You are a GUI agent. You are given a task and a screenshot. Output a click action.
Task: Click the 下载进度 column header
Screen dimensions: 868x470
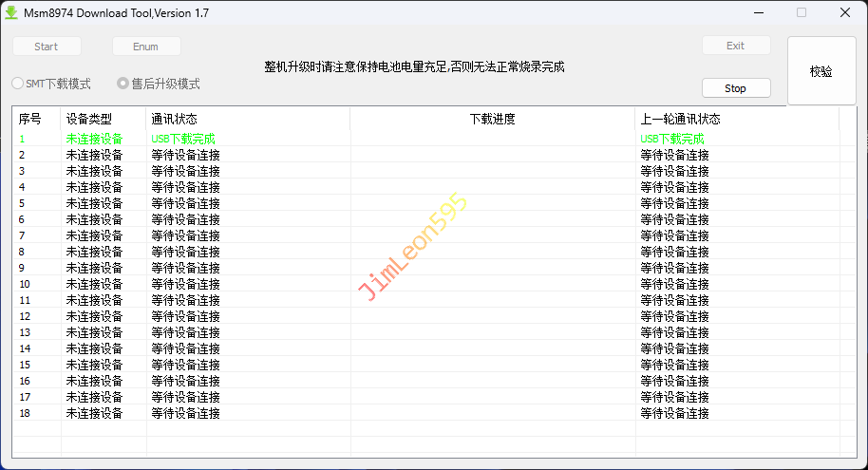click(x=492, y=119)
